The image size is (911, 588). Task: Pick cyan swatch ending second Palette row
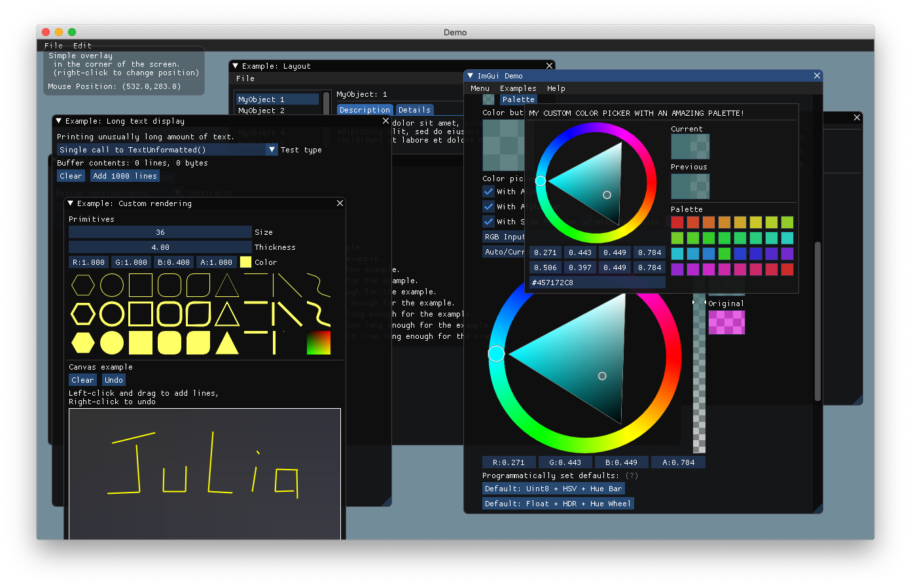pos(787,238)
